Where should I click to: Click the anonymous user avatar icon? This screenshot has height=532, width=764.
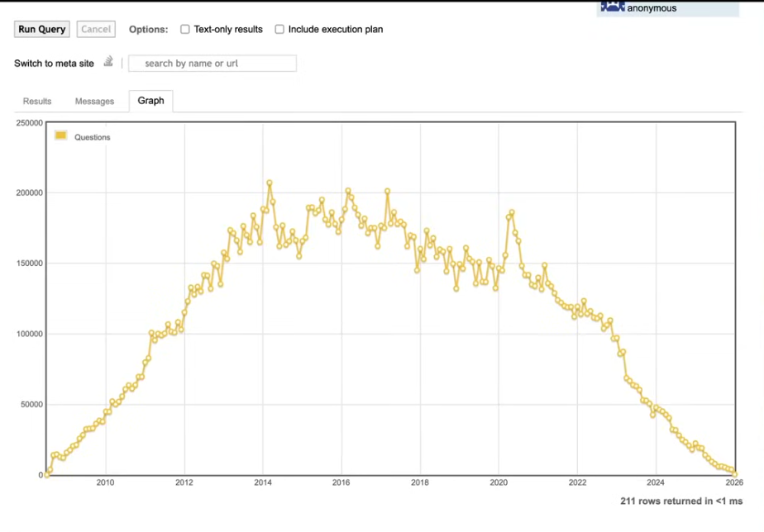pyautogui.click(x=612, y=7)
